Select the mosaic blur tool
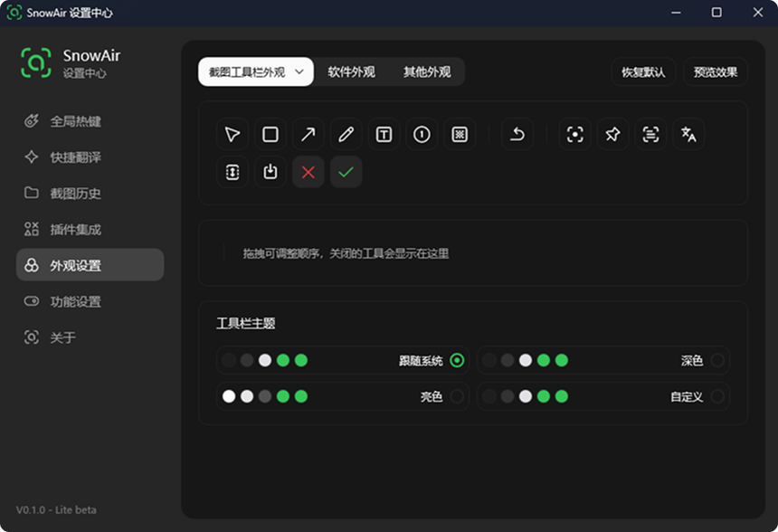The width and height of the screenshot is (778, 532). pyautogui.click(x=460, y=135)
